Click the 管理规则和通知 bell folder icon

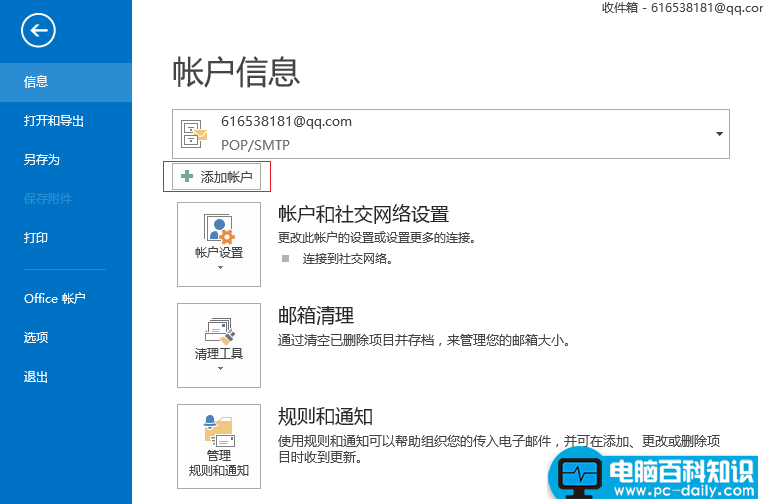(x=219, y=431)
